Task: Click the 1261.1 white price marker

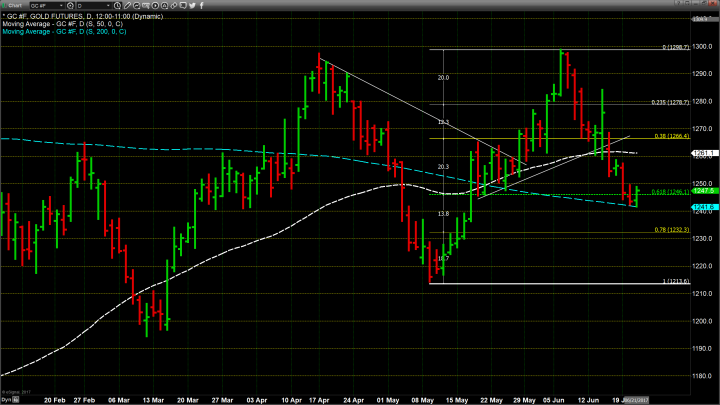Action: coord(705,153)
